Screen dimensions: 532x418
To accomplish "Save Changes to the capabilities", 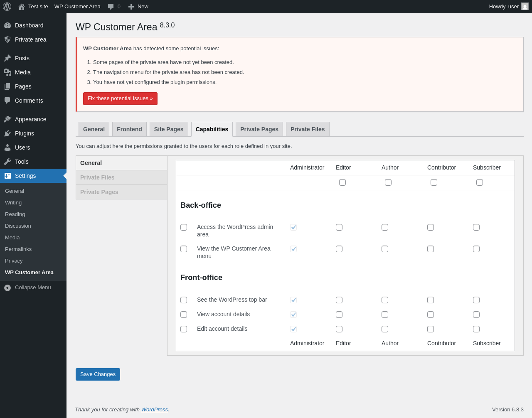I will tap(98, 374).
